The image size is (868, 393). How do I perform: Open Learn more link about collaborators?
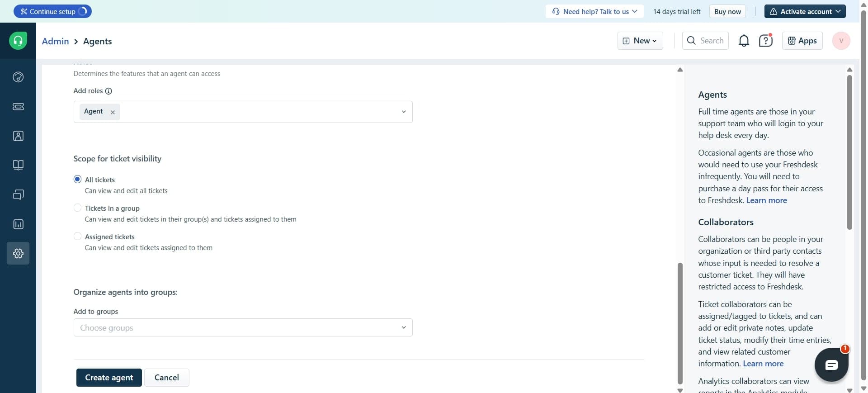coord(763,364)
